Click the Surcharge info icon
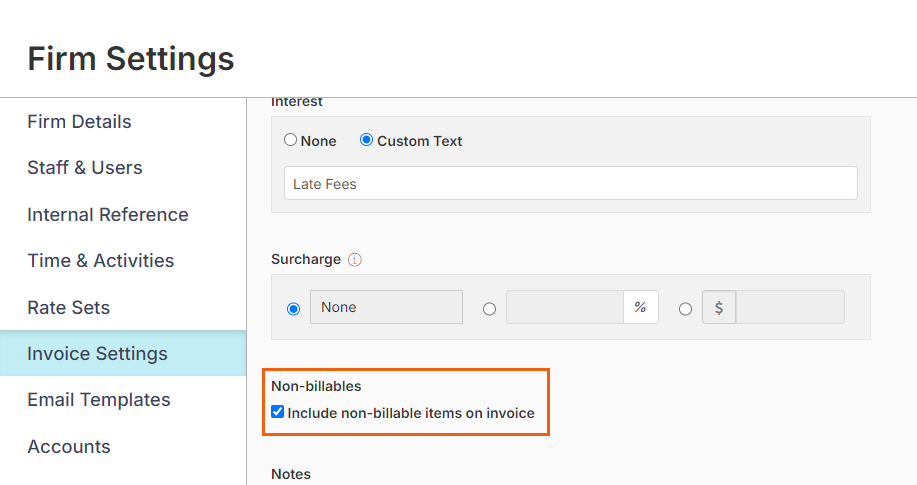 [354, 260]
